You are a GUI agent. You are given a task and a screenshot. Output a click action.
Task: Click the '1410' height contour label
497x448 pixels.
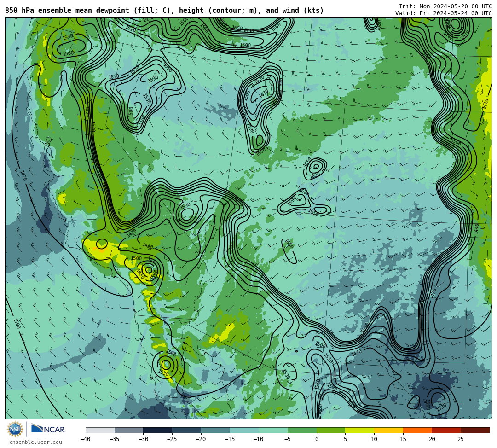point(485,105)
